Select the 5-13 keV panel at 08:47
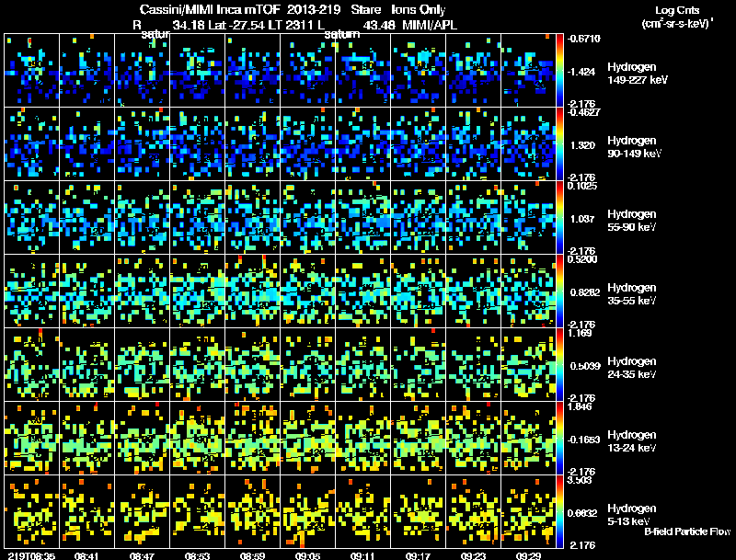The width and height of the screenshot is (736, 560). (x=143, y=512)
